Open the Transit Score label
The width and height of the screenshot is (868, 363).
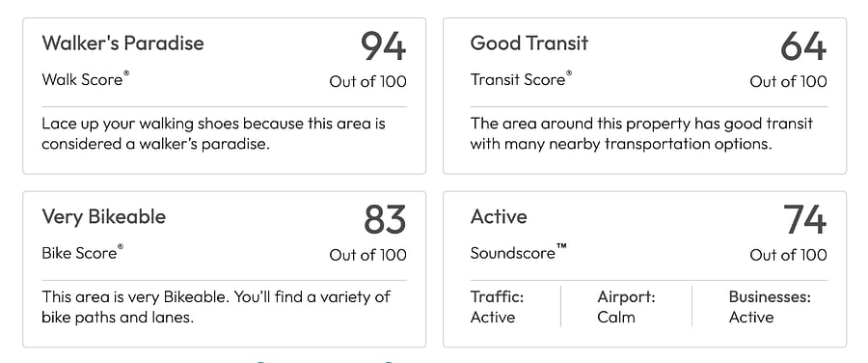[x=521, y=79]
